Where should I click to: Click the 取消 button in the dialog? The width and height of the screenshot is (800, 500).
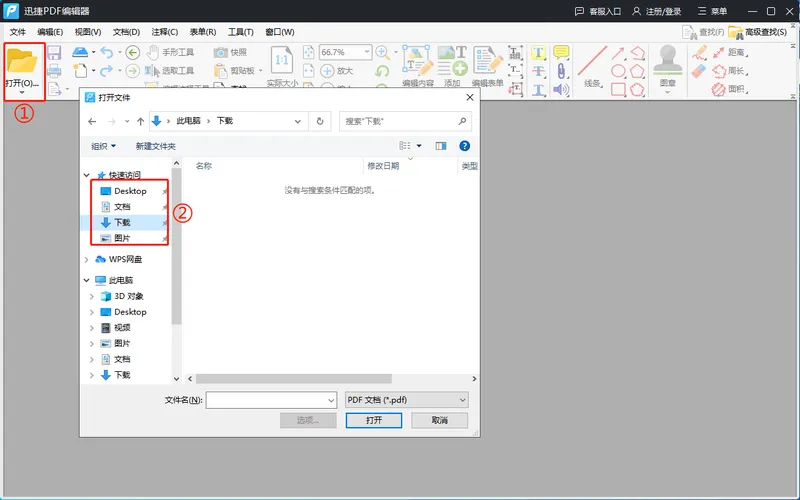click(x=439, y=420)
